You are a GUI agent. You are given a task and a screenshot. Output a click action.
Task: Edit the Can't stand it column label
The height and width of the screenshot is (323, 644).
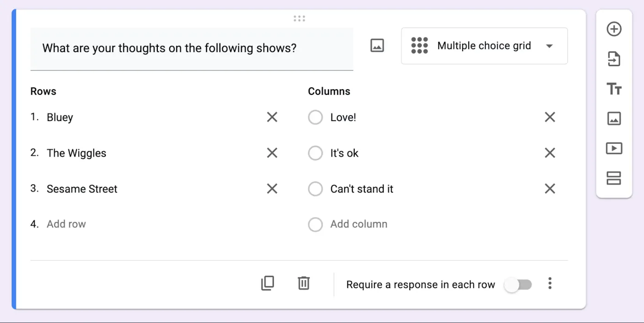pos(362,189)
